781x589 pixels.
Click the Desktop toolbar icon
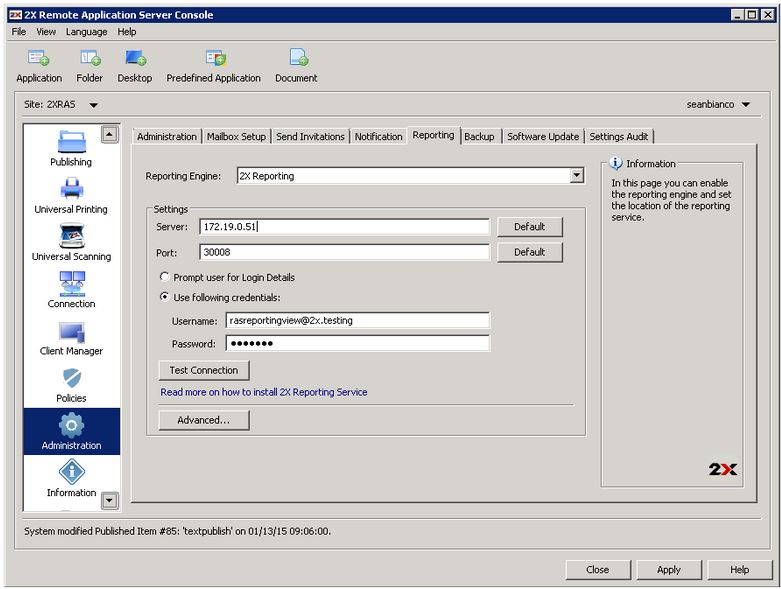pos(135,58)
